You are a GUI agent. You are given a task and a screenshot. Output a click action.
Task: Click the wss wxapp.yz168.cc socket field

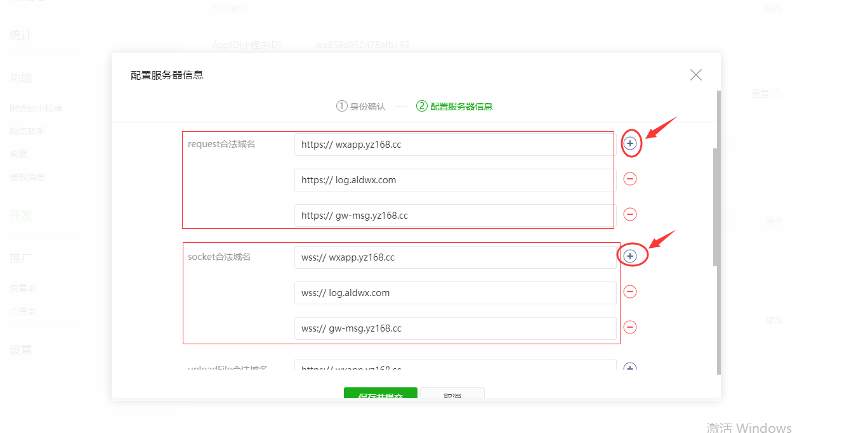point(456,257)
